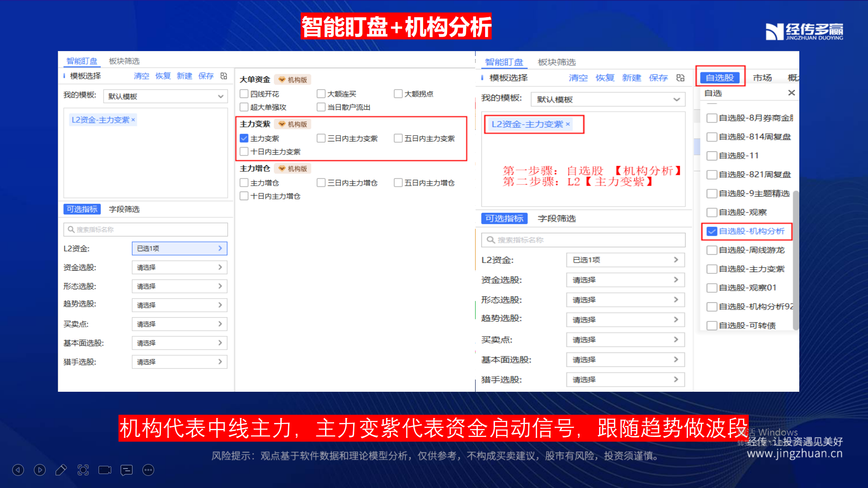Enable the 四线开花 checkbox
This screenshot has height=488, width=868.
[x=244, y=94]
